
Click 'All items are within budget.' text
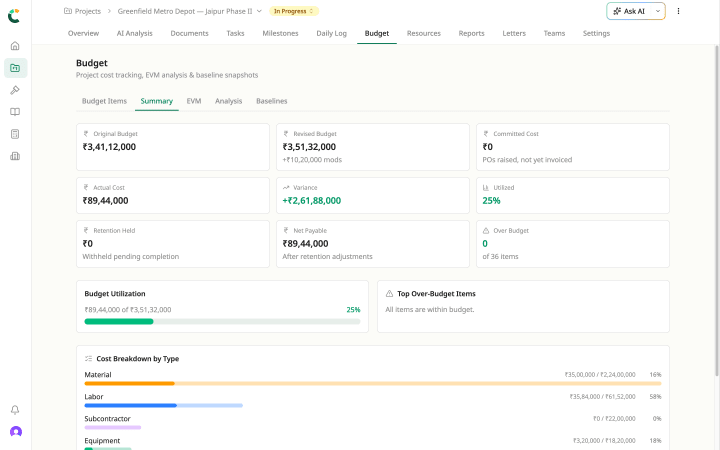tap(429, 309)
